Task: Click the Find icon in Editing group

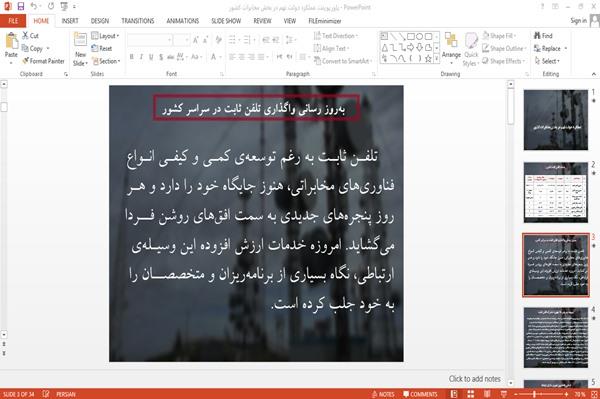Action: tap(543, 36)
